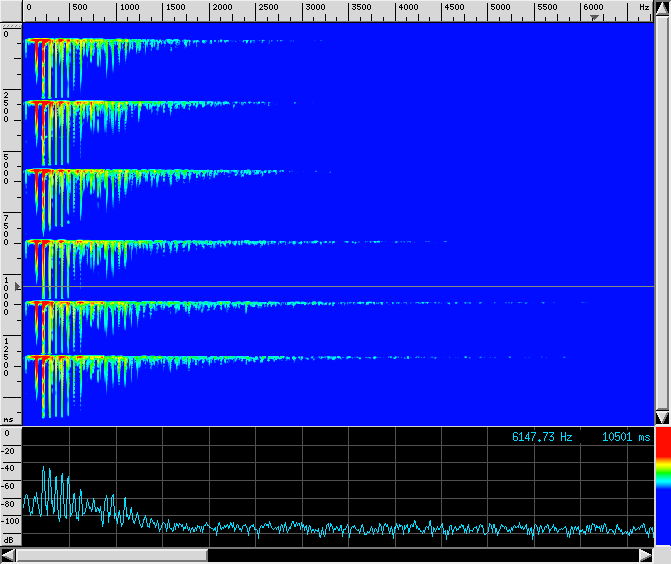Click the horizontal scrollbar right arrow

(646, 555)
